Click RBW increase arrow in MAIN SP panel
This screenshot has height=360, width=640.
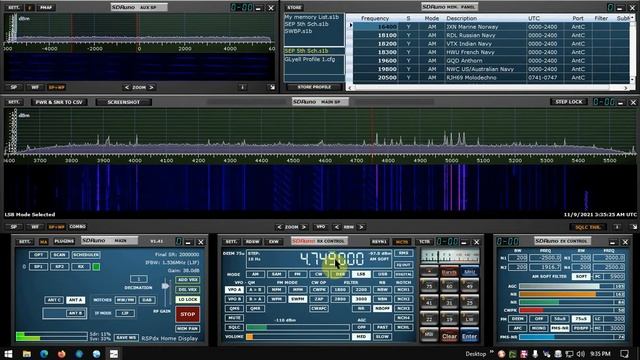point(361,227)
